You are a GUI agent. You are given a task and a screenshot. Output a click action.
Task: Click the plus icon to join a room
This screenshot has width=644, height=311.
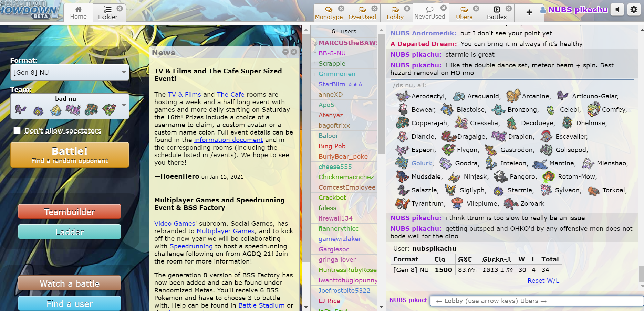pos(529,12)
